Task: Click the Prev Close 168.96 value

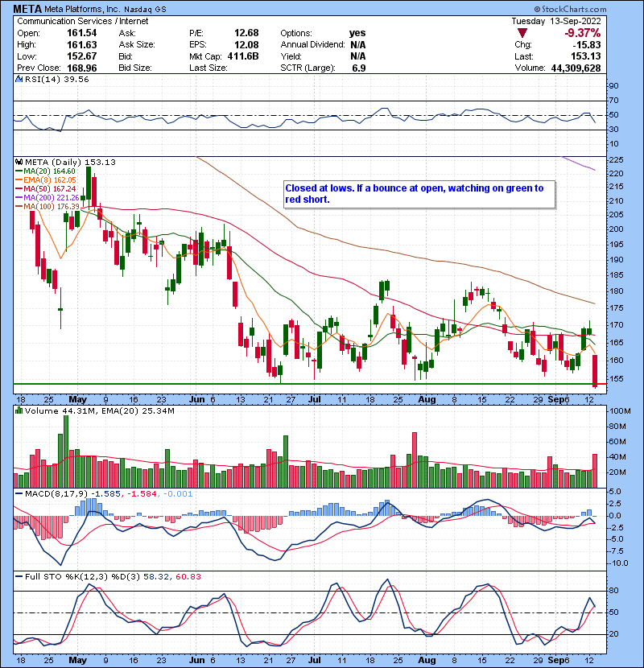Action: (x=82, y=68)
